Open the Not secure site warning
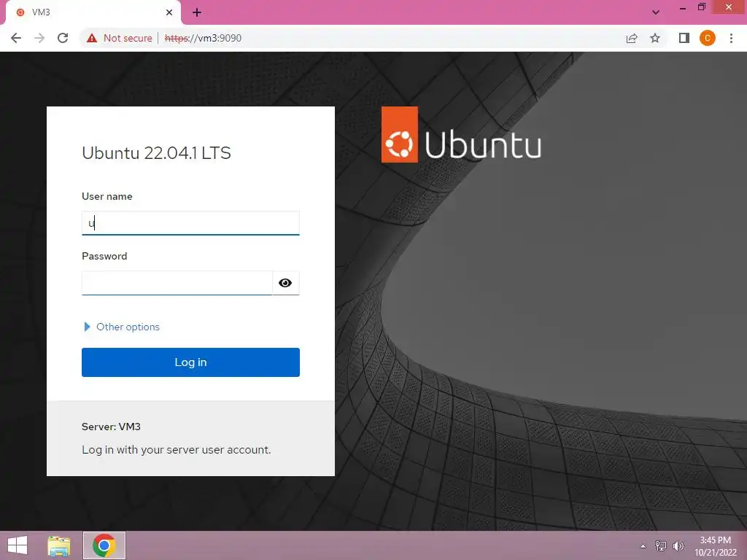Viewport: 747px width, 560px height. point(119,38)
